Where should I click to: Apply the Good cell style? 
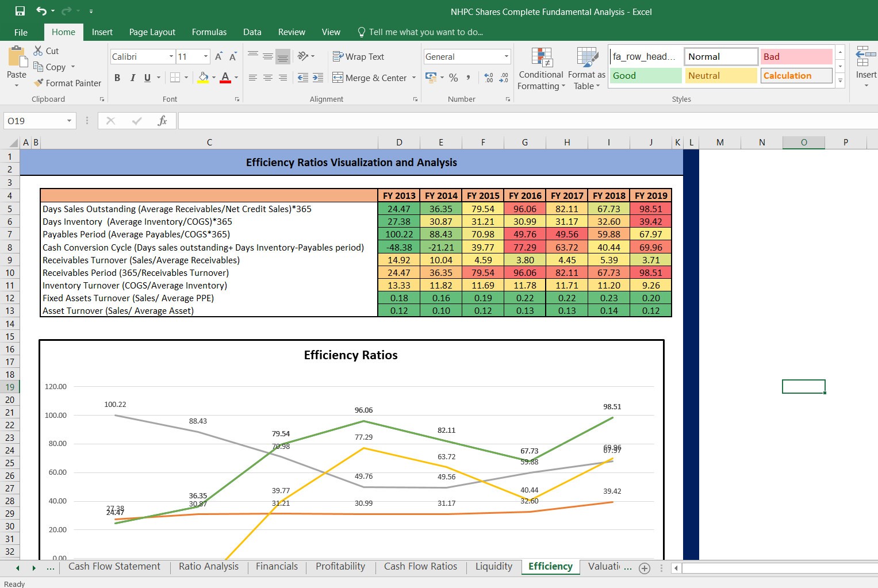point(646,75)
